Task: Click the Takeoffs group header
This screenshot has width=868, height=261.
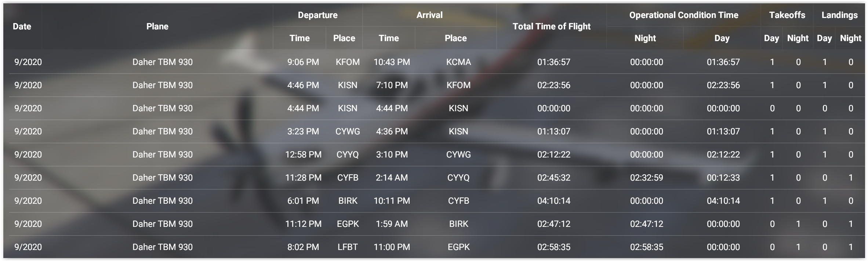Action: tap(787, 15)
